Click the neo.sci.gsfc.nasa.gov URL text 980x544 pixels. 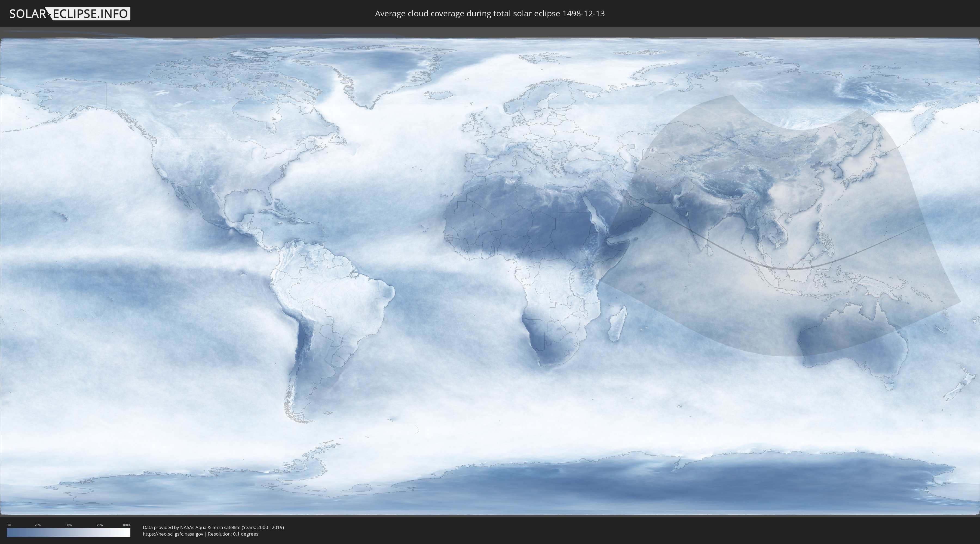pos(173,534)
